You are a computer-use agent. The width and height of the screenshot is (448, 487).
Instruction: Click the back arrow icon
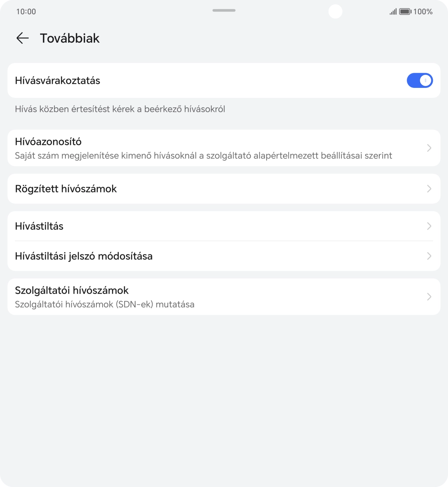point(23,38)
